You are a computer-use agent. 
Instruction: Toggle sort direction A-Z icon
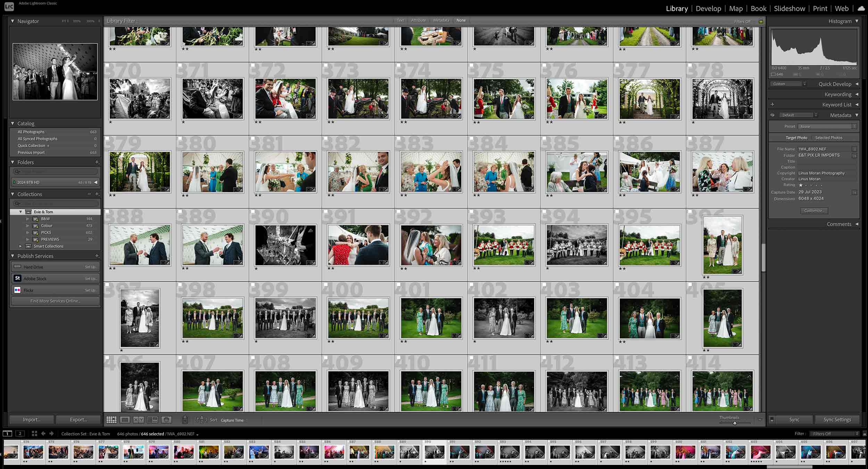pyautogui.click(x=201, y=420)
